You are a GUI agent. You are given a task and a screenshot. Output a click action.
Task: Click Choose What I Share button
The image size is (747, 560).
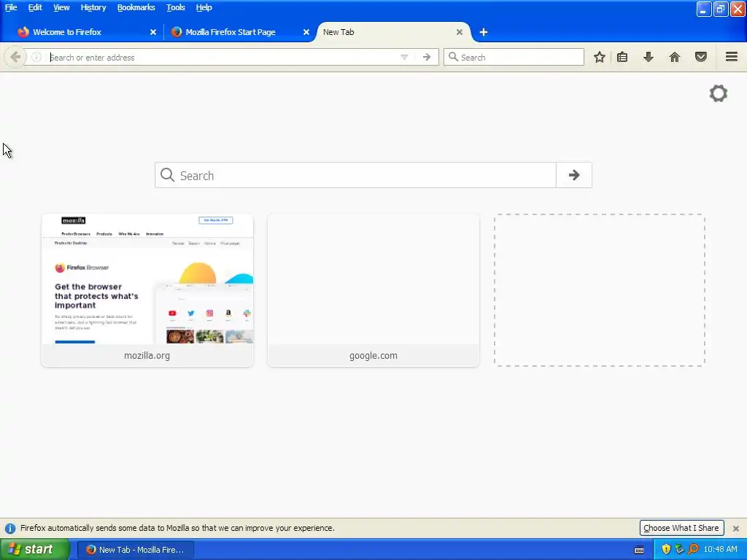coord(681,528)
